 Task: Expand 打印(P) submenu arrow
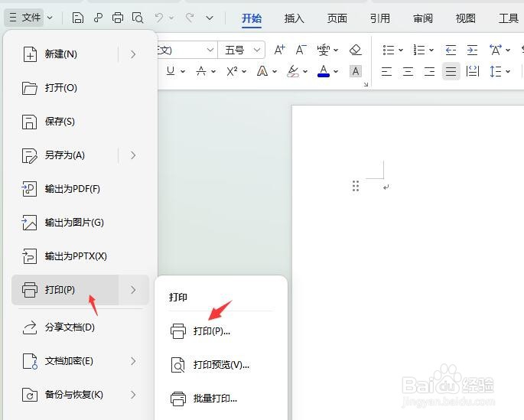(133, 289)
